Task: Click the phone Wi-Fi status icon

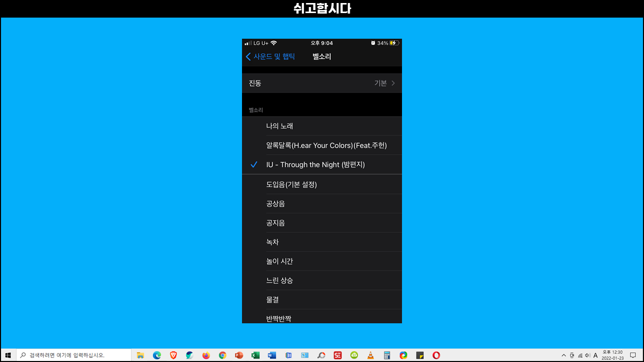Action: pyautogui.click(x=274, y=43)
